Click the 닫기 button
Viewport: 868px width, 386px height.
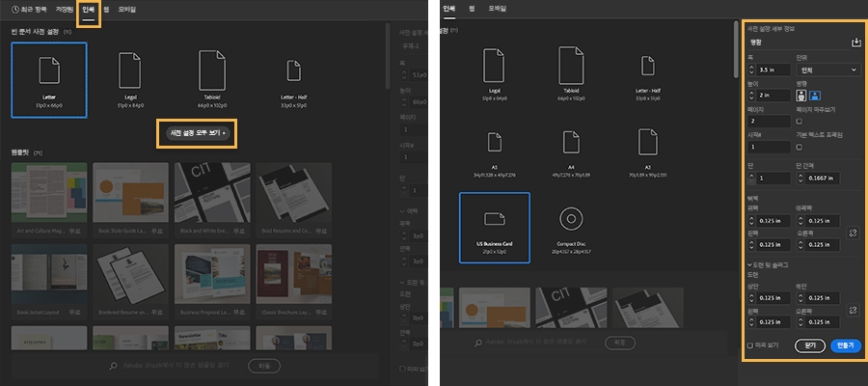click(810, 345)
